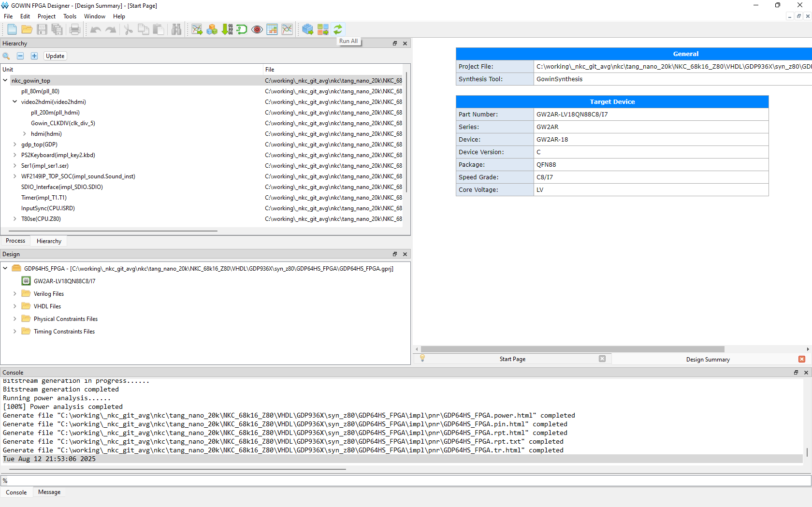Viewport: 812px width, 507px height.
Task: Expand the VHDL Files folder
Action: 15,306
